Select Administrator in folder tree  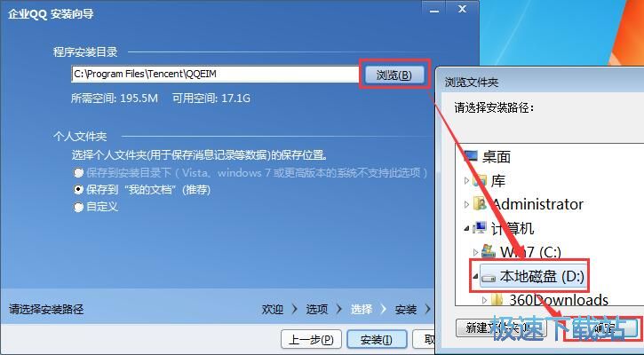coord(537,204)
